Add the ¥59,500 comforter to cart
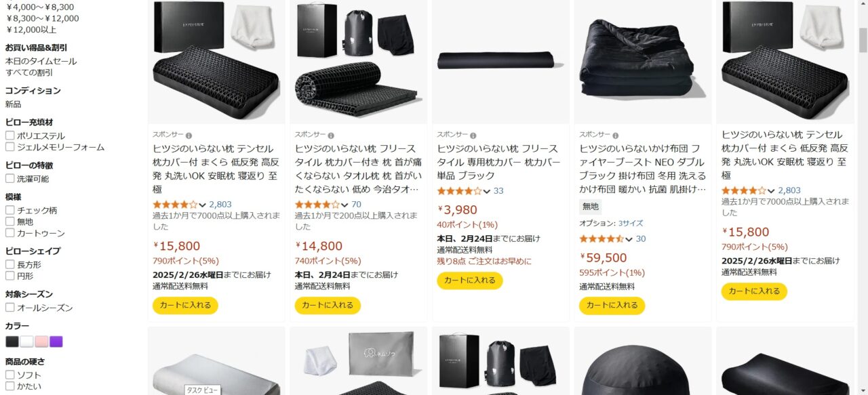This screenshot has height=395, width=868. coord(612,306)
